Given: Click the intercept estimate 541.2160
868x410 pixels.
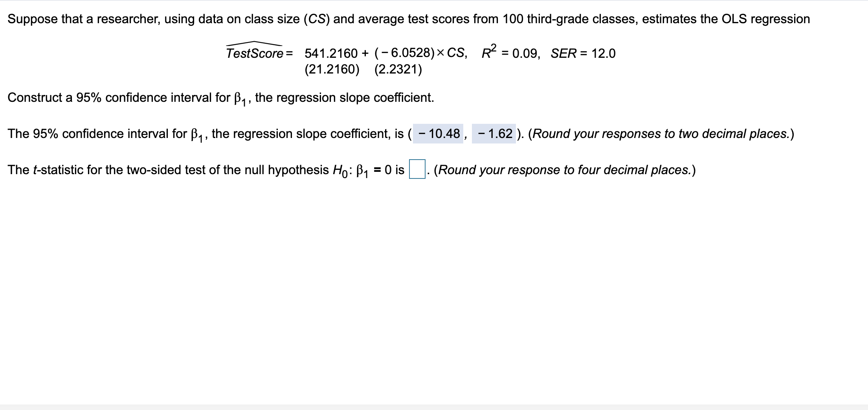Looking at the screenshot, I should [331, 53].
